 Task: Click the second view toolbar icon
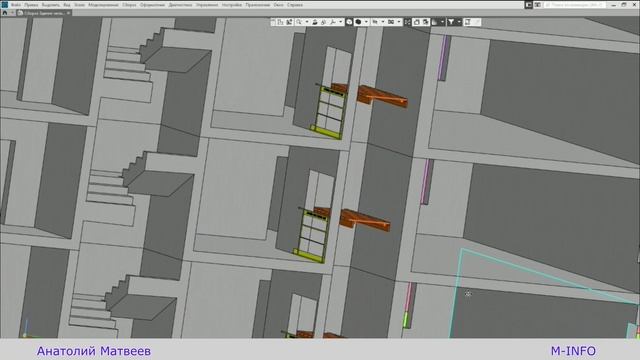[x=280, y=22]
